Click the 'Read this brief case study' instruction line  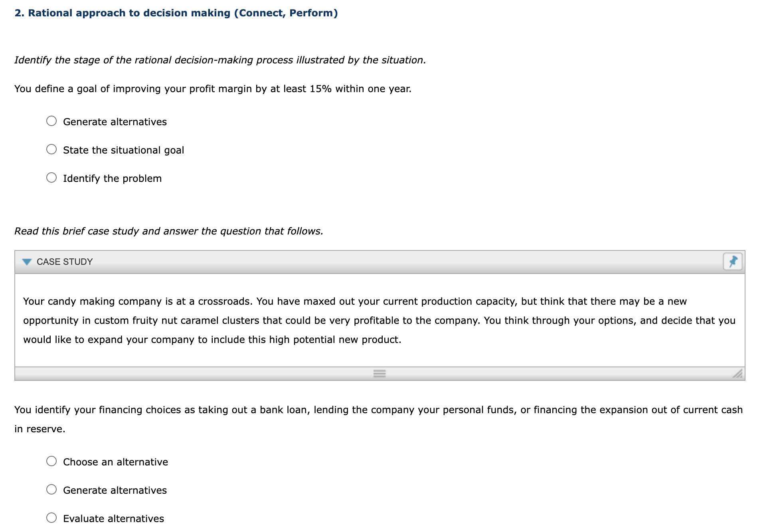click(x=169, y=231)
